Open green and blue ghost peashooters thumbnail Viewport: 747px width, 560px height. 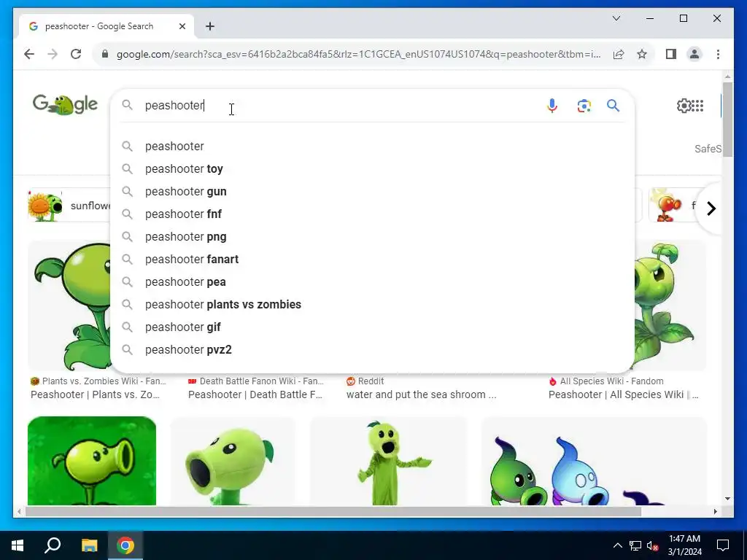click(x=594, y=461)
